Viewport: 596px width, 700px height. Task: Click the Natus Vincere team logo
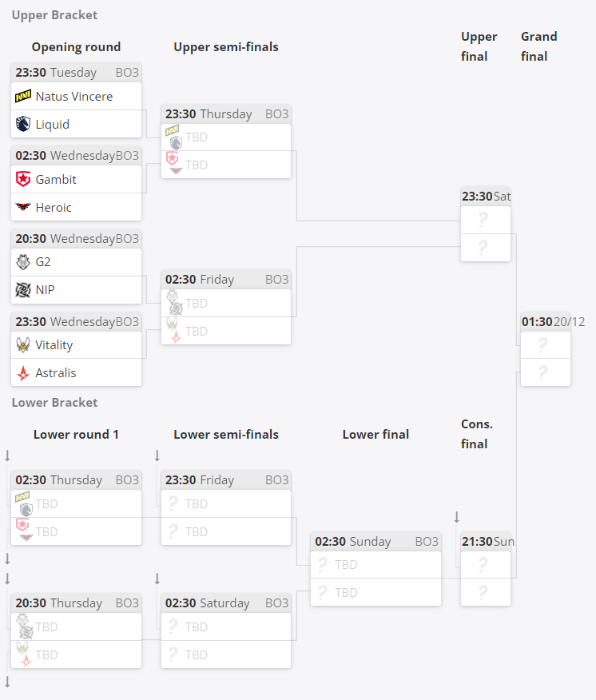(x=23, y=96)
